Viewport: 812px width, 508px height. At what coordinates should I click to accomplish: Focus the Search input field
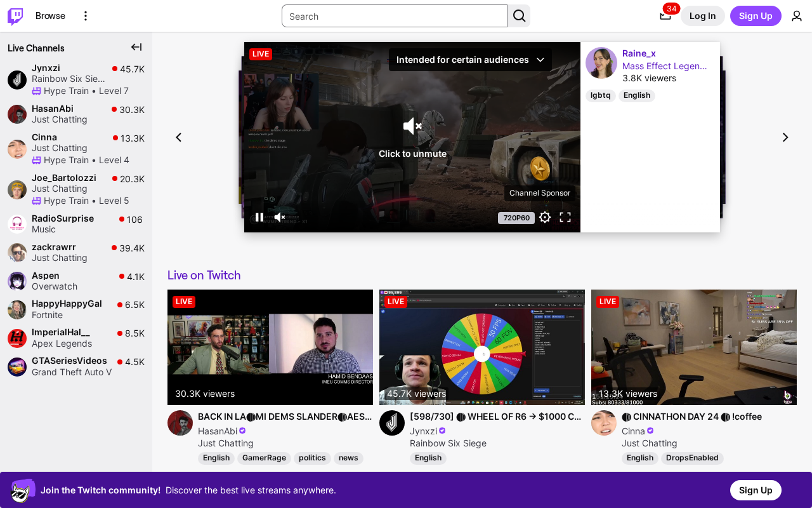[395, 16]
